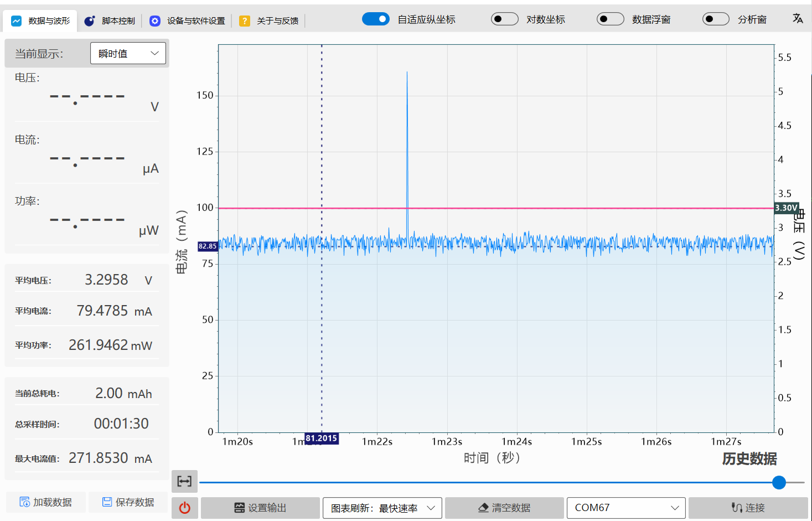Click the 当前显示 label
The width and height of the screenshot is (812, 521).
click(x=39, y=54)
